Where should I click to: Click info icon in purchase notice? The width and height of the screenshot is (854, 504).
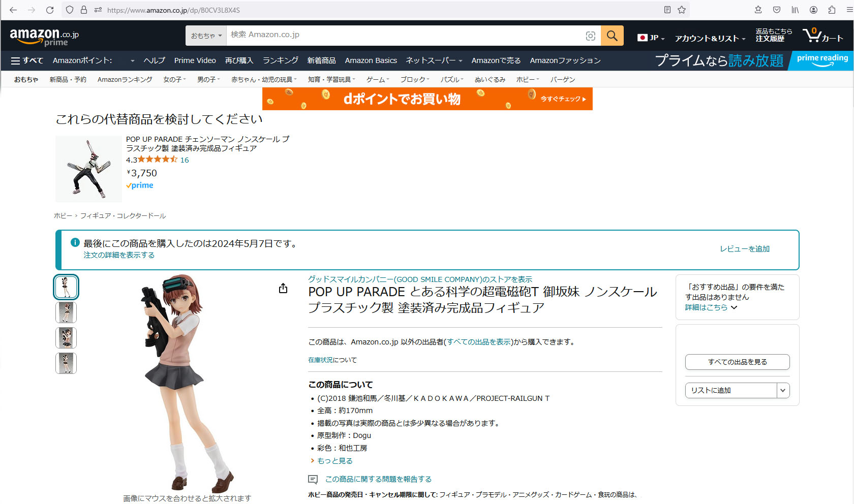click(75, 242)
